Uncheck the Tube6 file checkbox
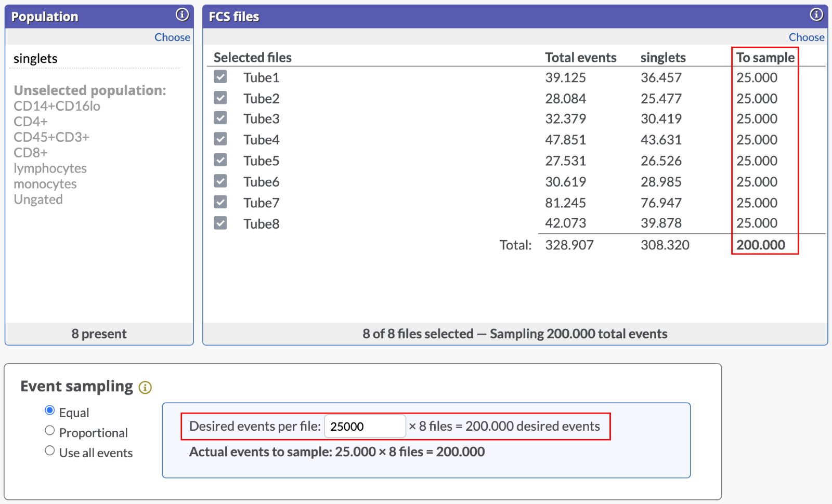 click(x=220, y=181)
